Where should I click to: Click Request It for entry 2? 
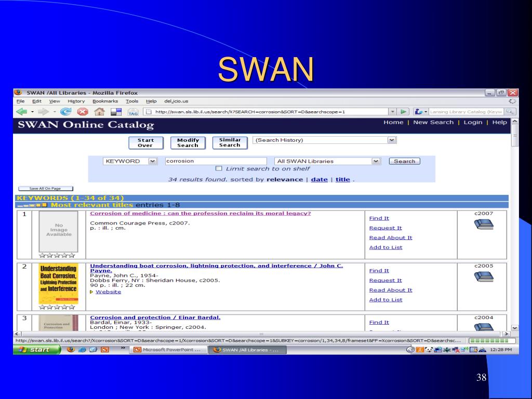385,280
